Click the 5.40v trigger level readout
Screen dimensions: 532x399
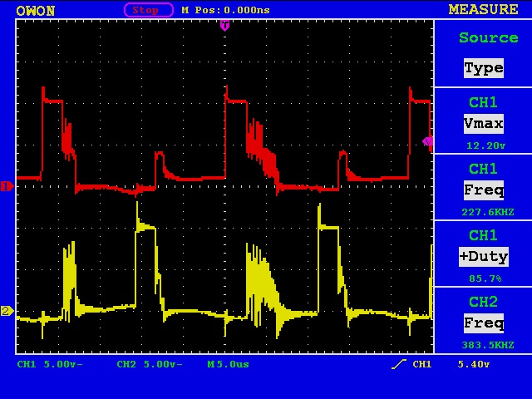(x=473, y=364)
